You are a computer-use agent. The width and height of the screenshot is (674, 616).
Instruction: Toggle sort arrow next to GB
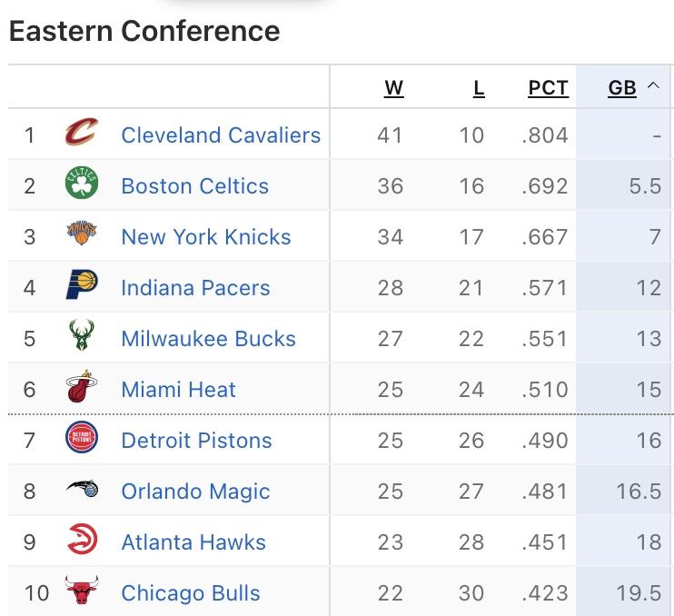pyautogui.click(x=653, y=85)
